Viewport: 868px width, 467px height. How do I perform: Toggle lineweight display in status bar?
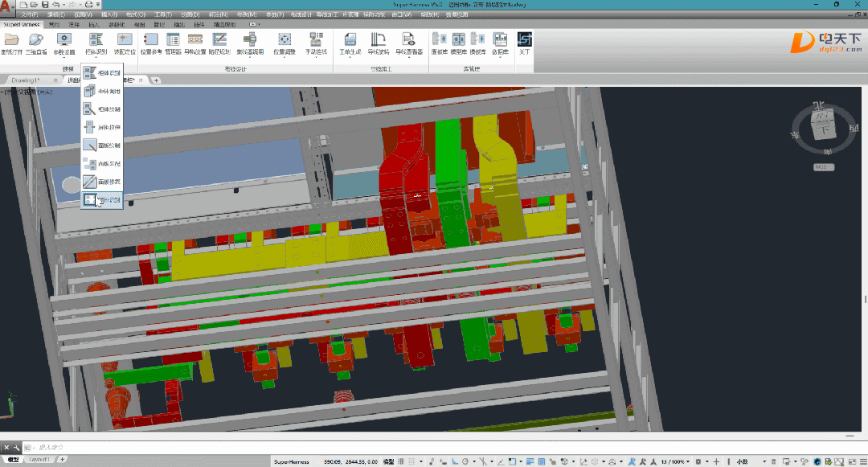pos(530,461)
